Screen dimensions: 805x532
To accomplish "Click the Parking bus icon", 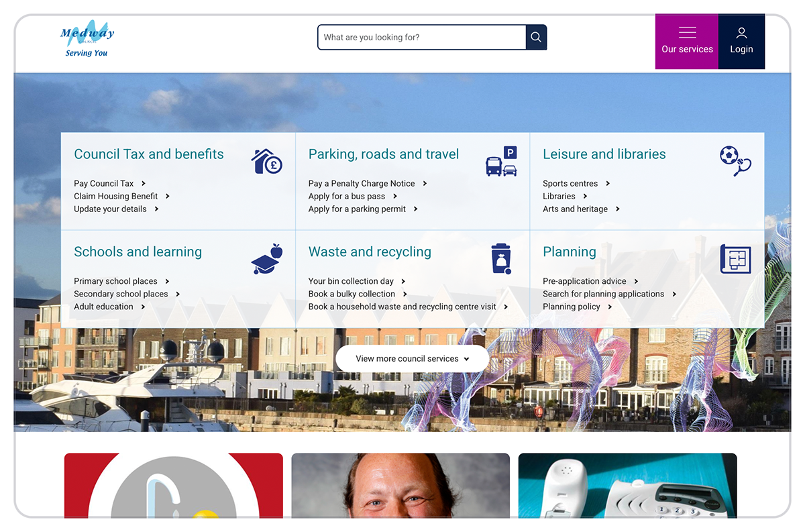I will [502, 161].
